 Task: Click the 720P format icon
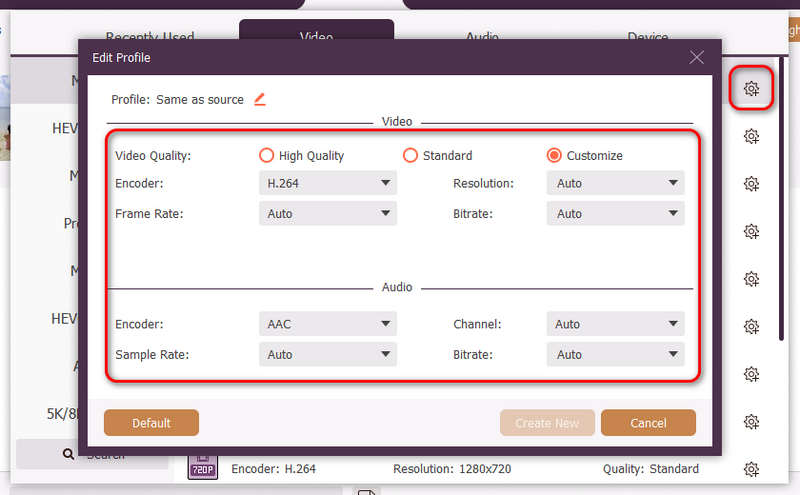click(x=203, y=466)
